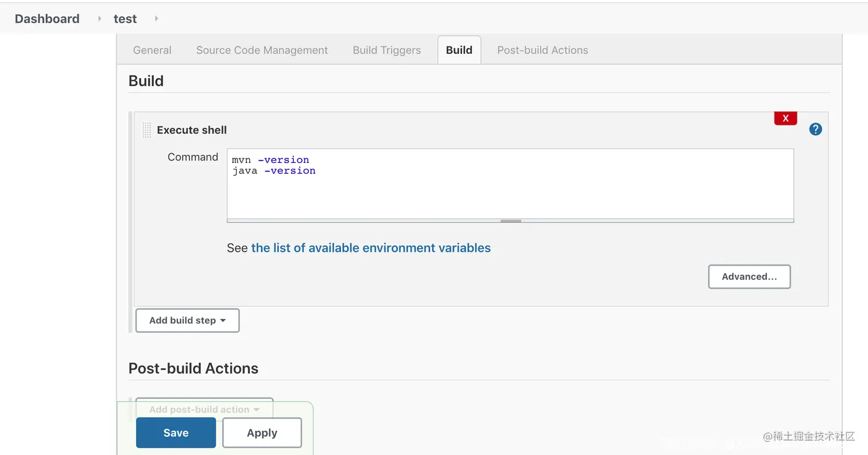
Task: Expand the Add build step dropdown
Action: 187,320
